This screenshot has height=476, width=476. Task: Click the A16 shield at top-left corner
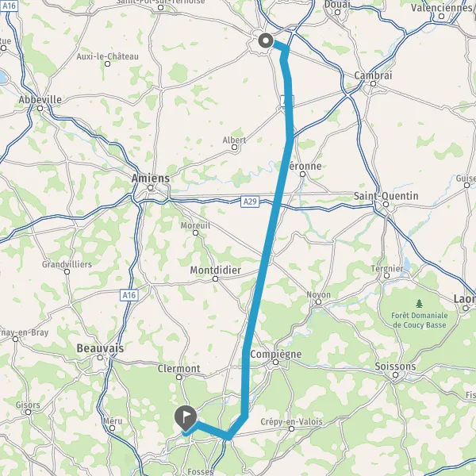[x=9, y=6]
